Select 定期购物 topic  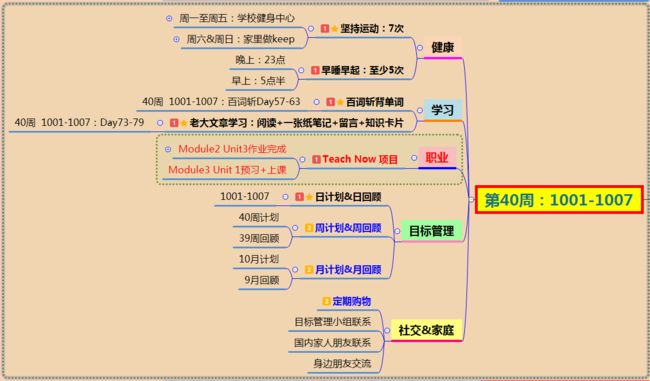click(352, 301)
